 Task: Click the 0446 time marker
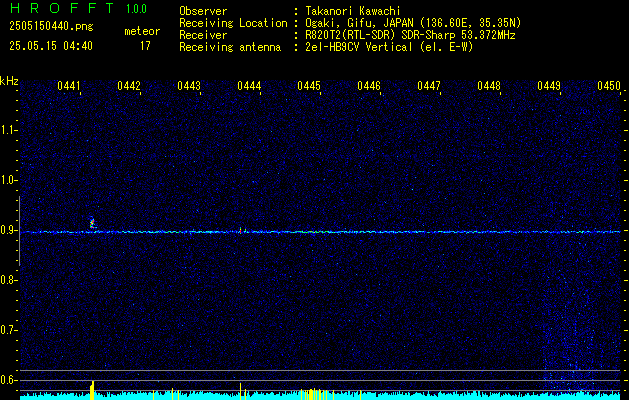coord(369,86)
